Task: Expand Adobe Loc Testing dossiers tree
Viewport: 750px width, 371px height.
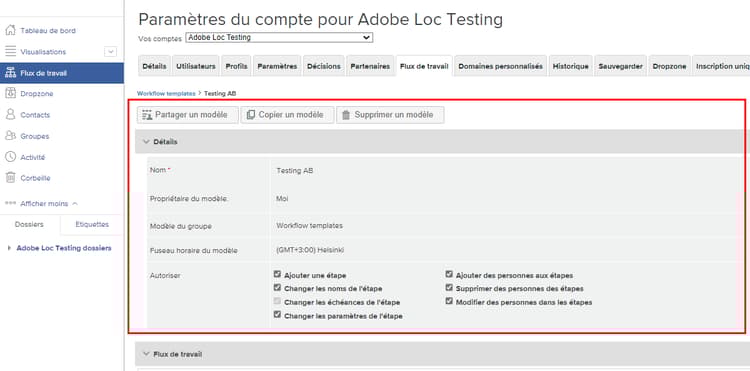Action: [10, 248]
